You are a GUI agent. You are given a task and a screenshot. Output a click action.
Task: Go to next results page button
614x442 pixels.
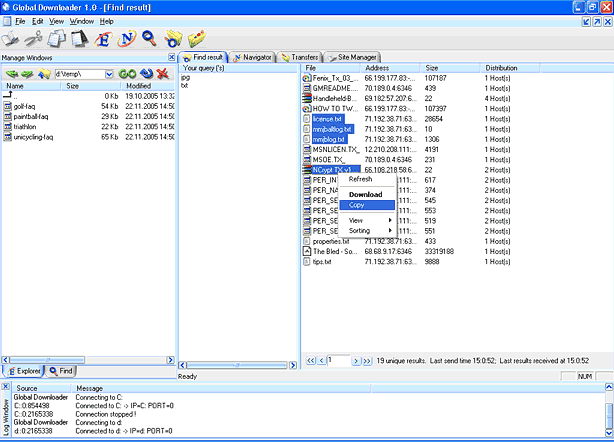(356, 361)
